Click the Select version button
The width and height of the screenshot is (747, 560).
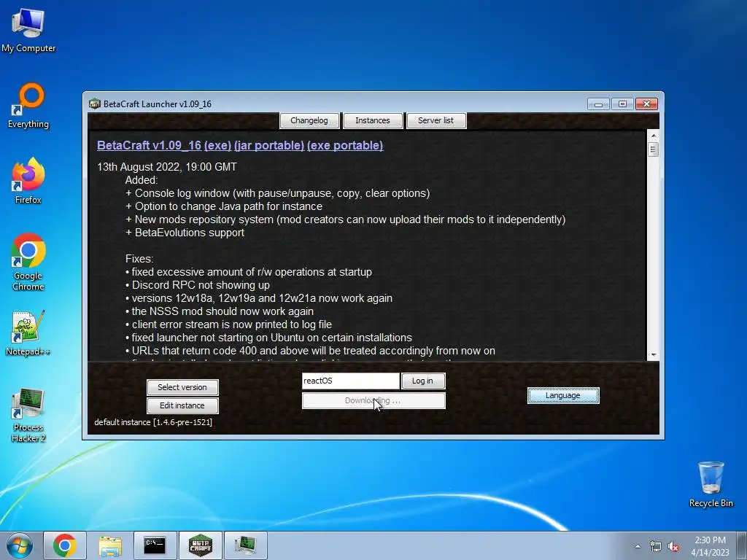(182, 387)
